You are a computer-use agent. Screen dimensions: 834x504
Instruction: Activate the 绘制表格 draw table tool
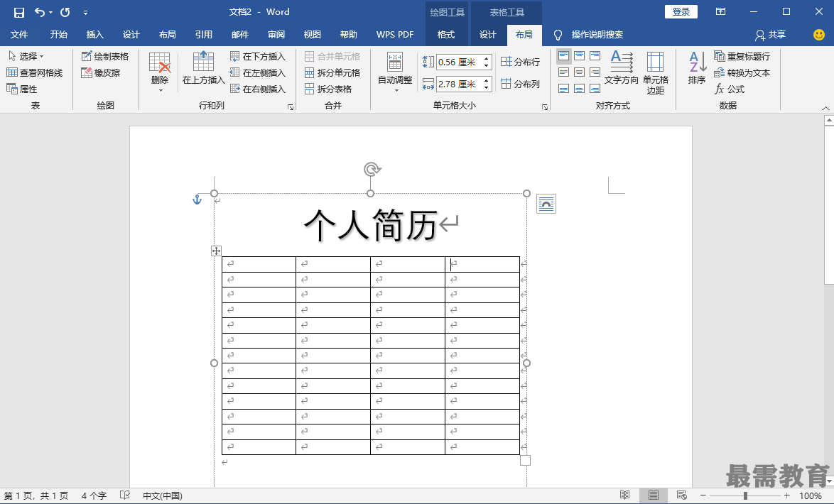tap(104, 56)
